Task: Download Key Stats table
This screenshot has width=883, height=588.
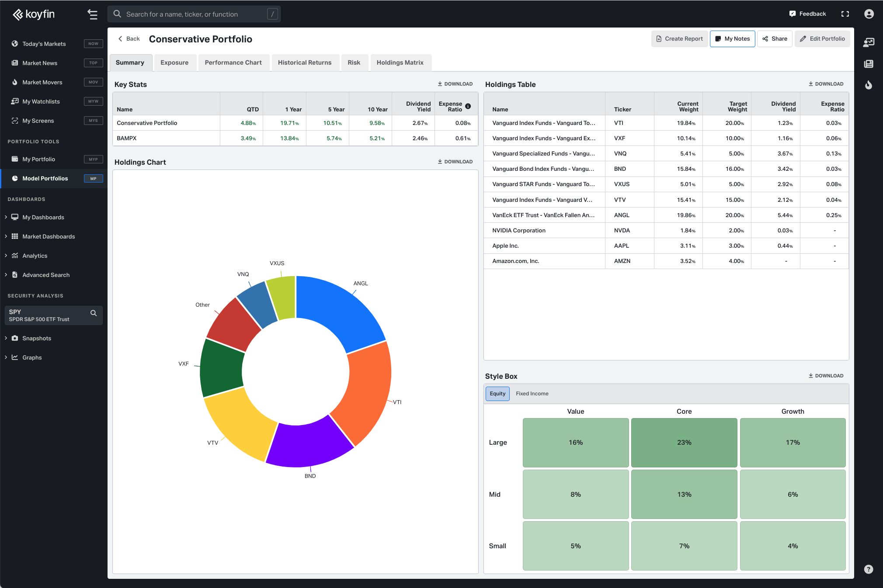Action: click(x=455, y=84)
